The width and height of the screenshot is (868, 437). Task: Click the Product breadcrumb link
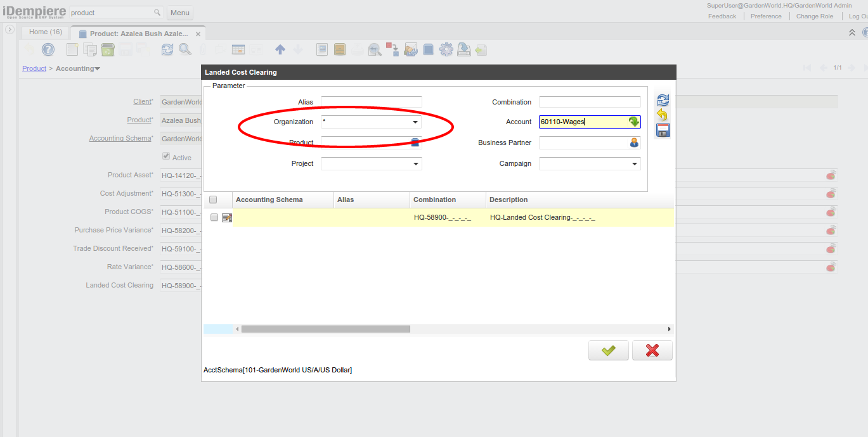(x=34, y=68)
